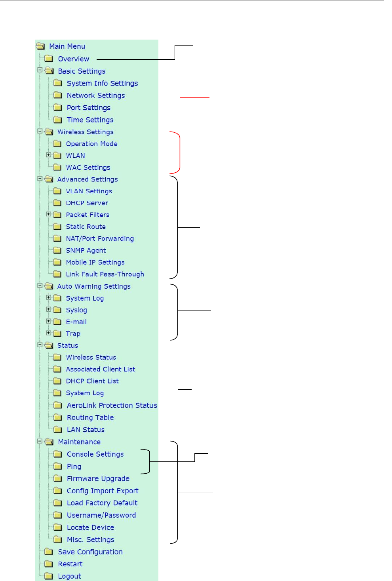Open System Info Settings
This screenshot has width=392, height=581.
(102, 83)
